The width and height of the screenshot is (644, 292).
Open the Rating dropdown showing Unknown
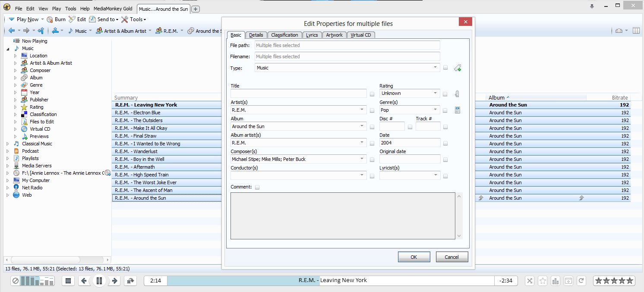410,93
